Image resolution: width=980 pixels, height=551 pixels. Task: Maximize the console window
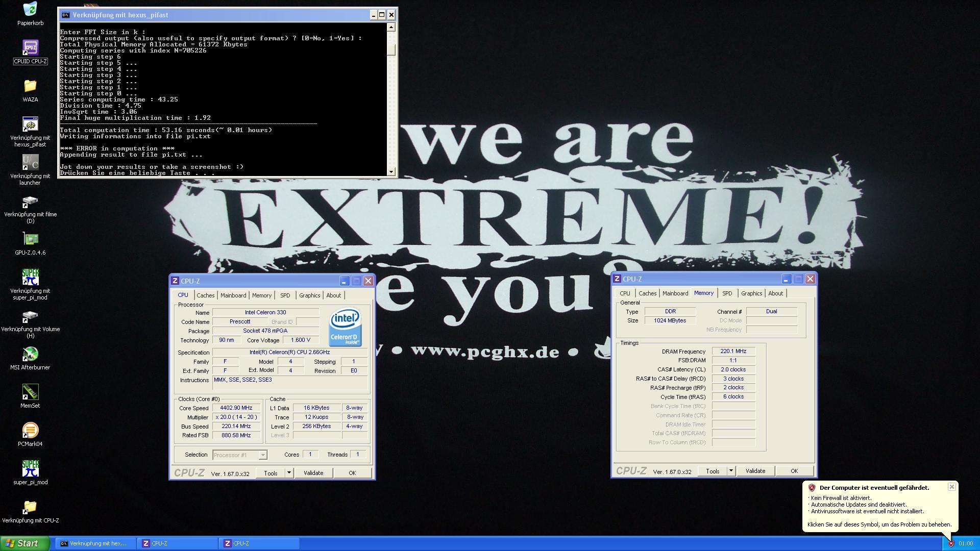pyautogui.click(x=382, y=15)
